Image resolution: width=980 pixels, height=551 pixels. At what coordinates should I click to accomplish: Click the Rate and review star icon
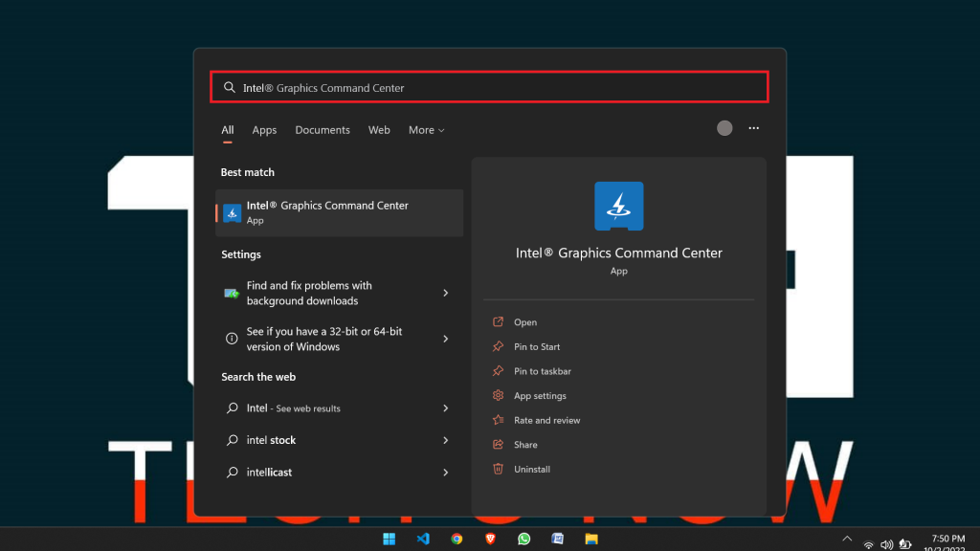coord(498,420)
